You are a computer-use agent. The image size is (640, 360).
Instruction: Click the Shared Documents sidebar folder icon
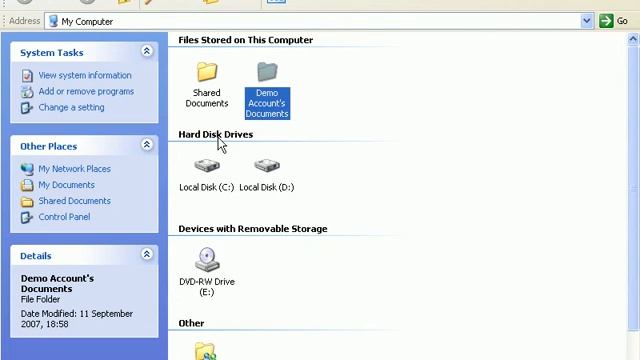[x=27, y=201]
